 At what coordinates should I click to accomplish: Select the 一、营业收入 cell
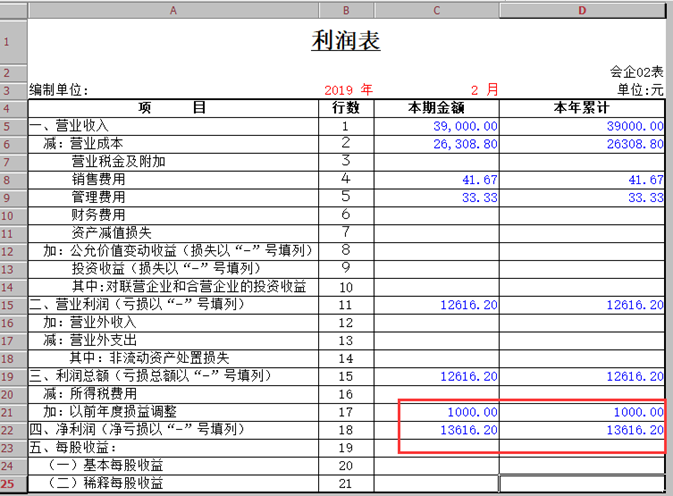pyautogui.click(x=173, y=127)
